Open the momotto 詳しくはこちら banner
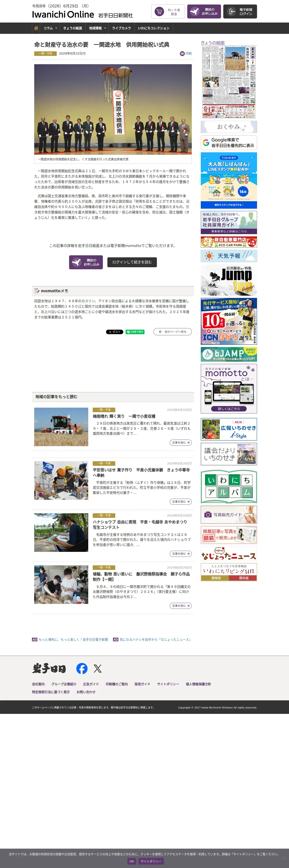Screen dimensions: 289x868 tap(229, 388)
